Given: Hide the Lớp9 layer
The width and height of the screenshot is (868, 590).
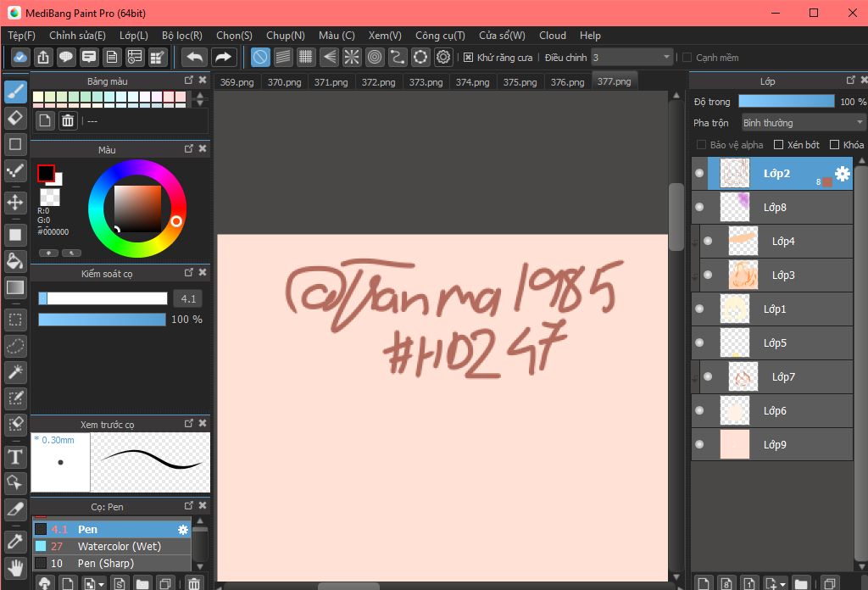Looking at the screenshot, I should tap(699, 444).
